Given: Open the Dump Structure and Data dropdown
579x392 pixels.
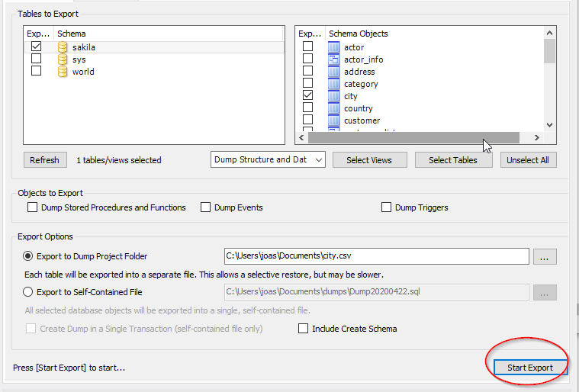Looking at the screenshot, I should [268, 160].
